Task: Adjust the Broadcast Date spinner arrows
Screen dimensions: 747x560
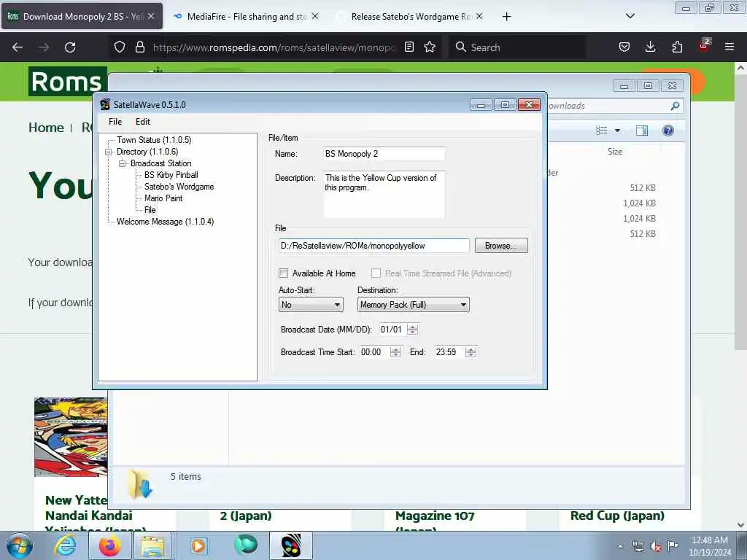Action: (x=413, y=330)
